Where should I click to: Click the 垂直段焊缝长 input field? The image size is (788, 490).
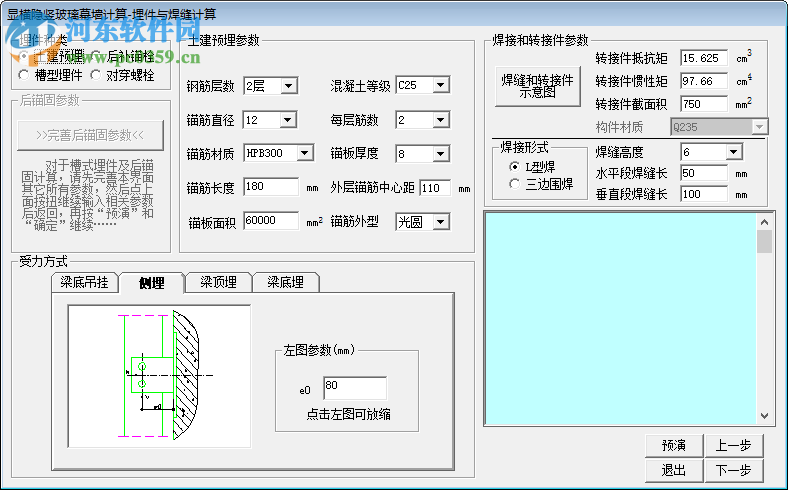[704, 194]
